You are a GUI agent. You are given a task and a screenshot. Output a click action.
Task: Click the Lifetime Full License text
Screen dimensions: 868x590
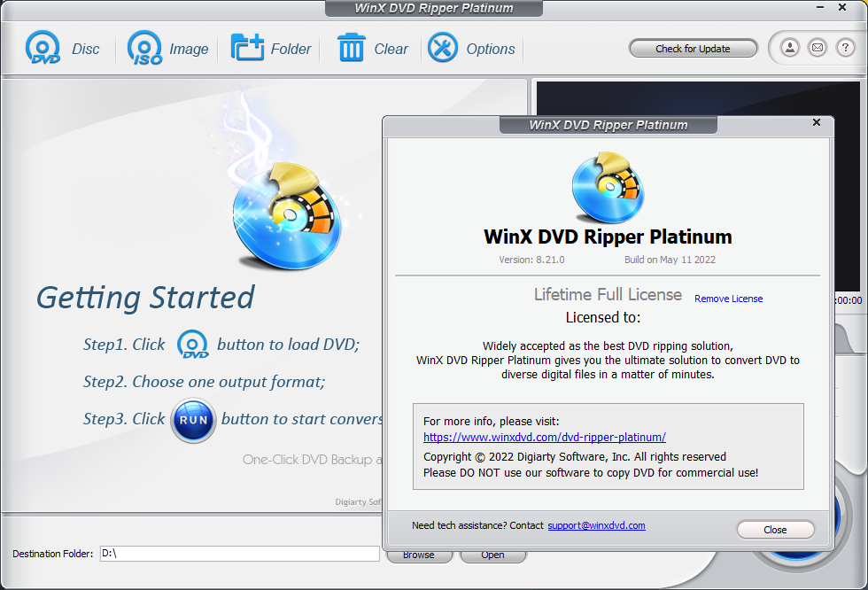coord(608,294)
